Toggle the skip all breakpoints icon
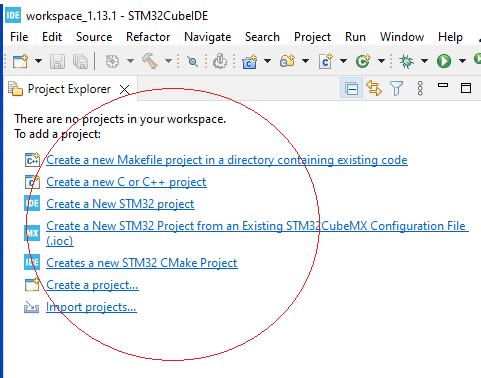The width and height of the screenshot is (481, 378). (192, 61)
